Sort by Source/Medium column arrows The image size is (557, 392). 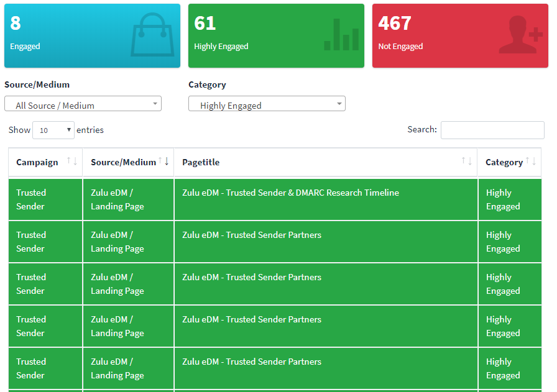coord(163,161)
